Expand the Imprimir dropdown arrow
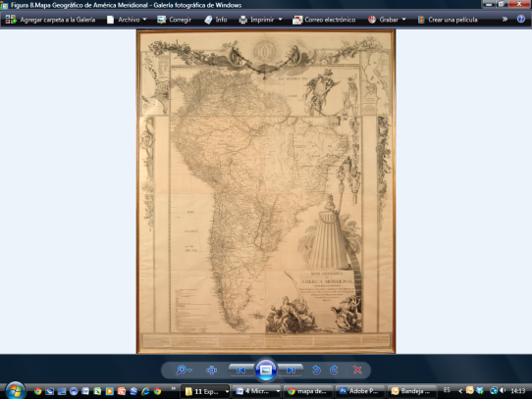 click(281, 20)
